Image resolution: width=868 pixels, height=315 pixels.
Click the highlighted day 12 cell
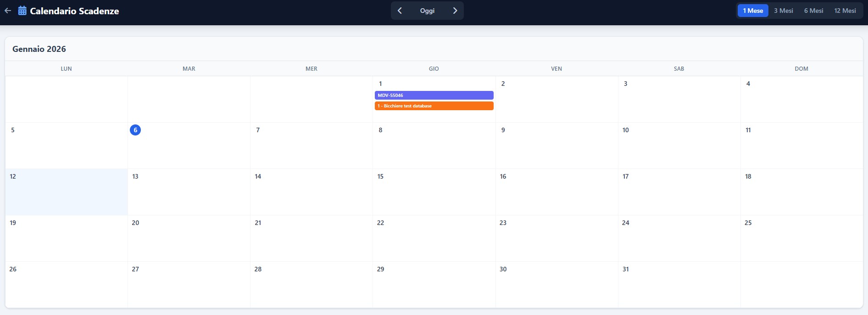click(x=66, y=192)
